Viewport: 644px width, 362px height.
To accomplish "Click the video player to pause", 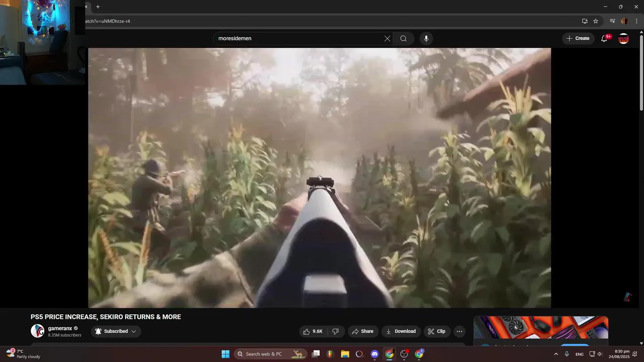I will coord(319,177).
